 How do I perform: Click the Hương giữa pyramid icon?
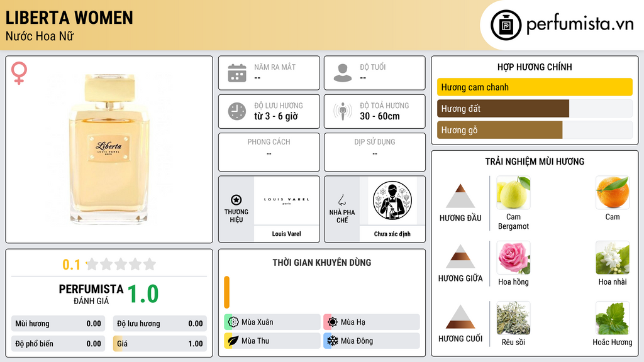pos(460,256)
